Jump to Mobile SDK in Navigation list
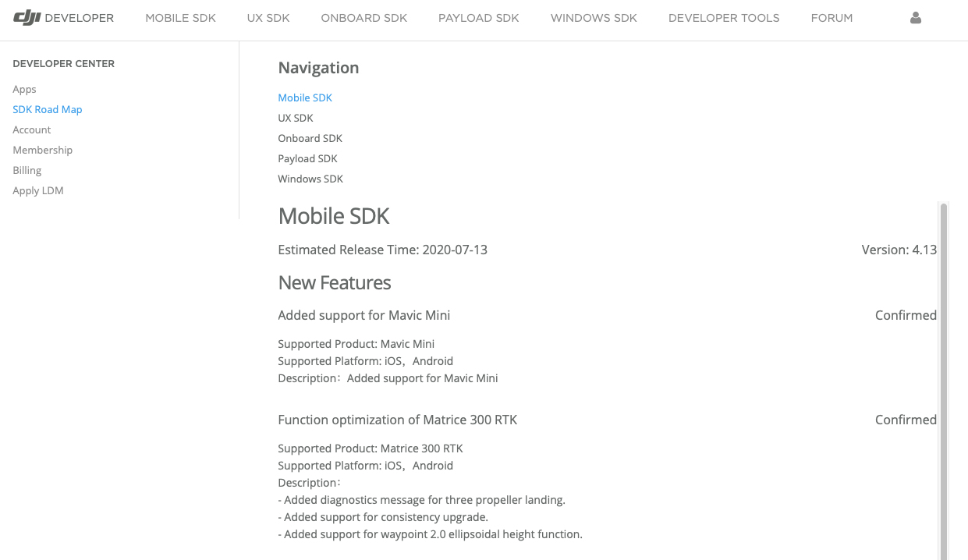 point(305,97)
